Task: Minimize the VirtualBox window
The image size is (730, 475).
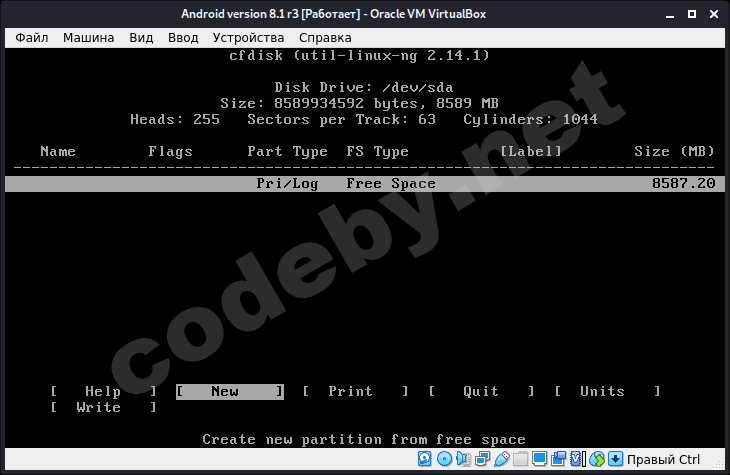Action: 670,14
